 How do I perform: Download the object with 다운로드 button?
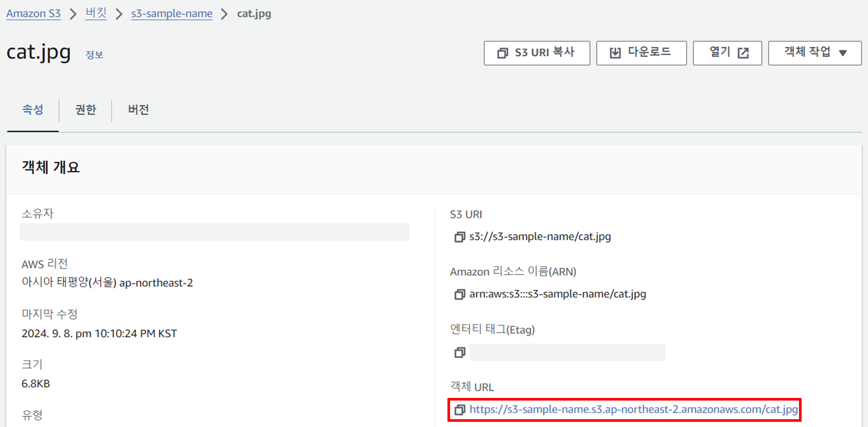click(641, 53)
